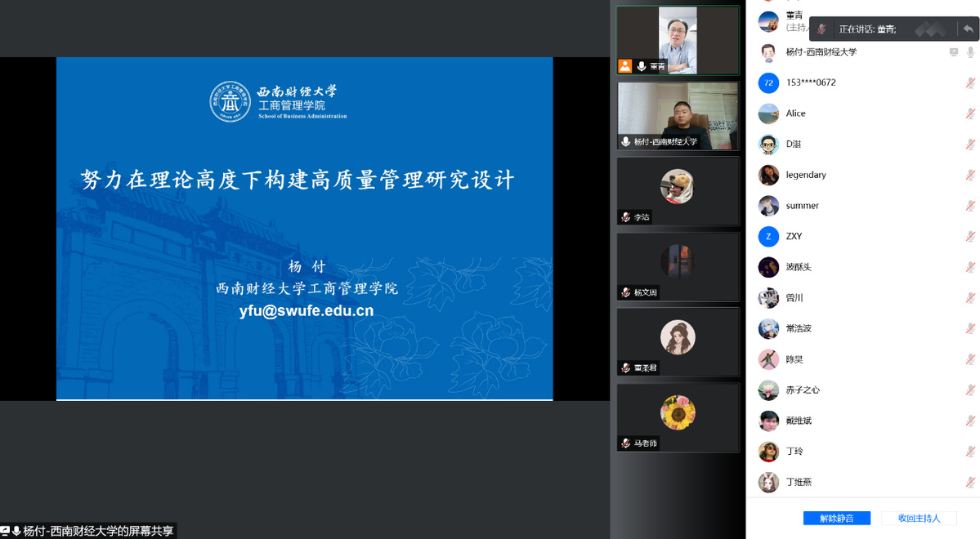
Task: Click the muted mic icon beside 丁玲
Action: coord(970,452)
